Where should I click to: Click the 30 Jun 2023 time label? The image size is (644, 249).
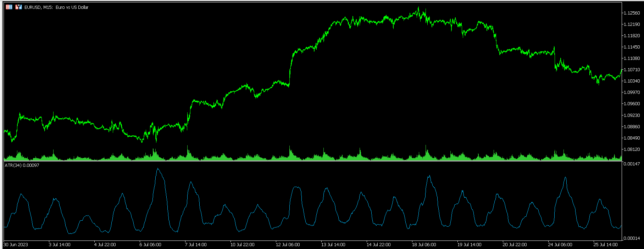(16, 245)
